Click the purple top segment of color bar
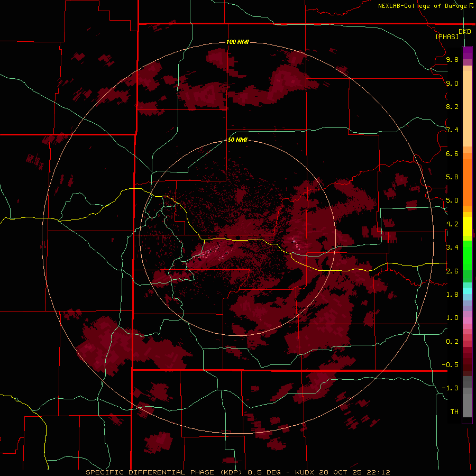Image resolution: width=476 pixels, height=476 pixels. click(467, 53)
